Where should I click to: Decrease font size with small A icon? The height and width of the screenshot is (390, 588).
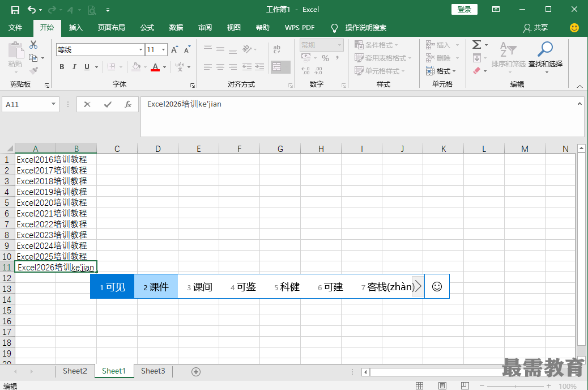187,49
